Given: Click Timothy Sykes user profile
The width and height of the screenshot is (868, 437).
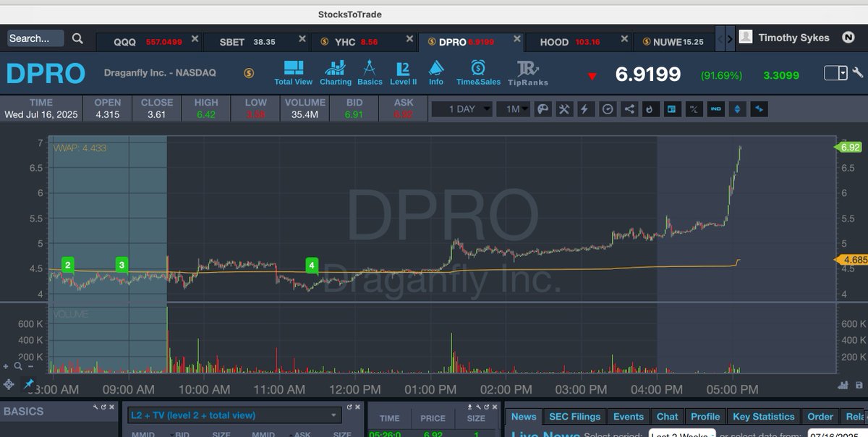Looking at the screenshot, I should coord(786,38).
